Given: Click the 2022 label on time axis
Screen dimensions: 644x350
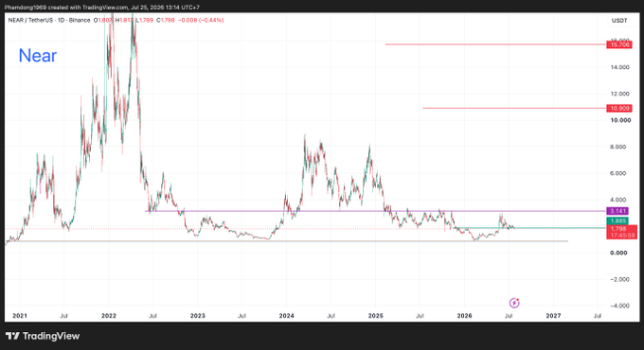Looking at the screenshot, I should (109, 316).
